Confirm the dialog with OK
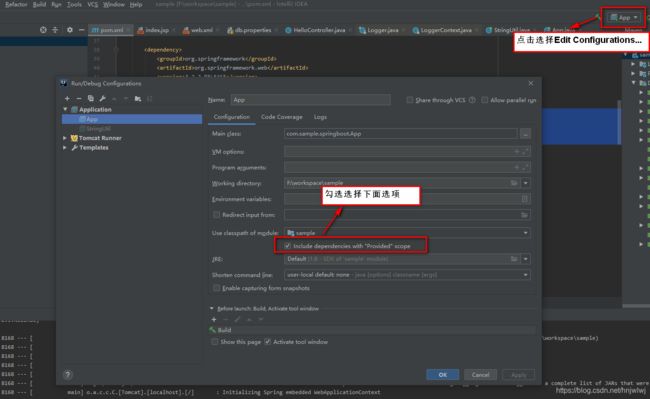 coord(442,375)
